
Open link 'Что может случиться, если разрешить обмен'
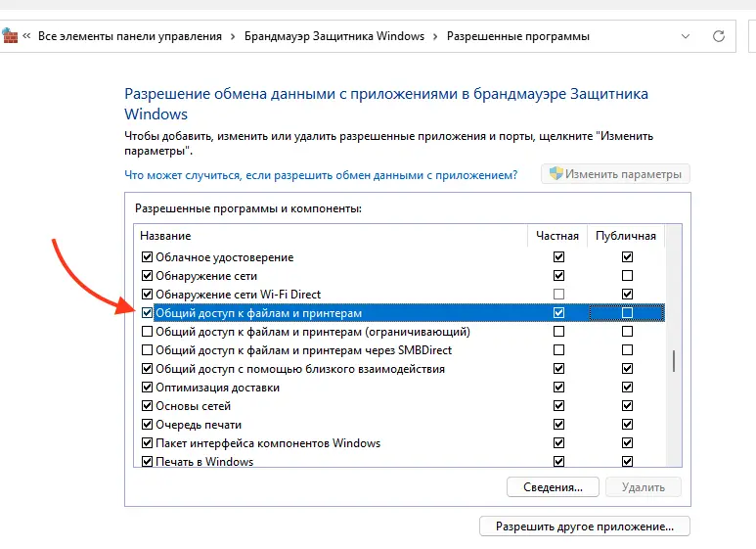(x=321, y=175)
